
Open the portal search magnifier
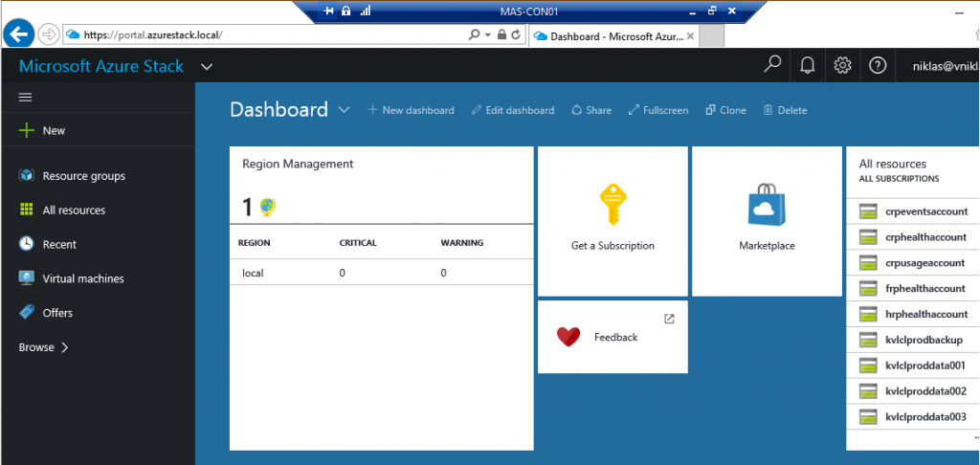(773, 65)
